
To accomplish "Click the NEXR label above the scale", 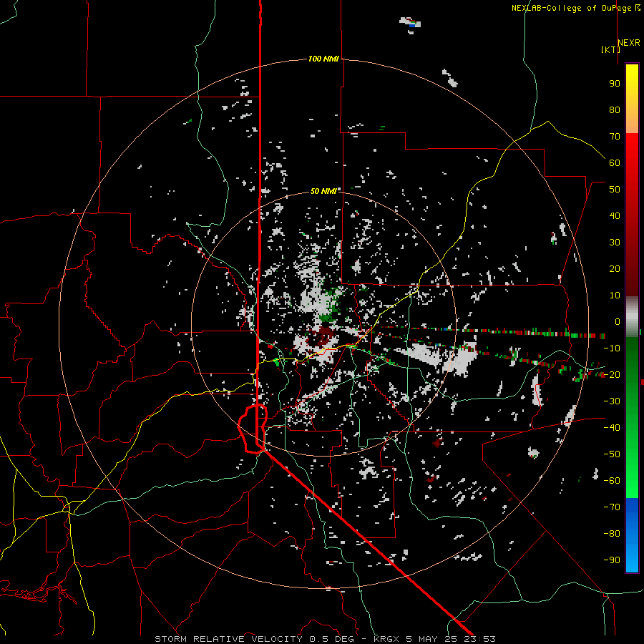I will 629,43.
